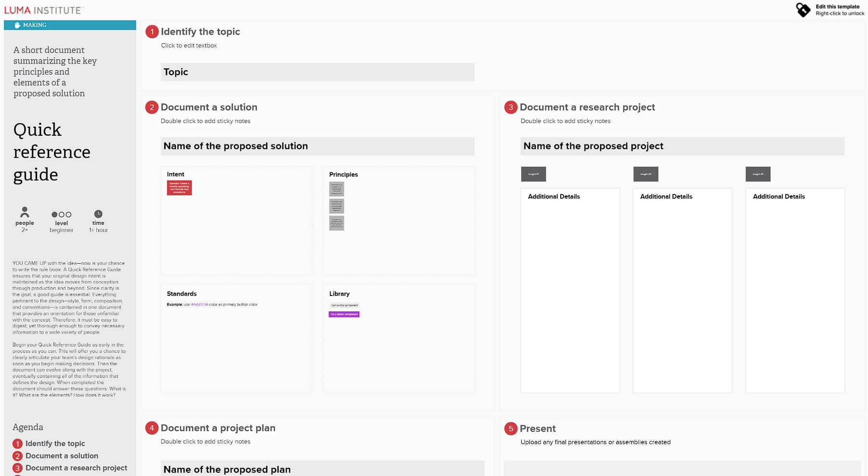Click Document a research project agenda item
The width and height of the screenshot is (868, 476).
tap(76, 468)
